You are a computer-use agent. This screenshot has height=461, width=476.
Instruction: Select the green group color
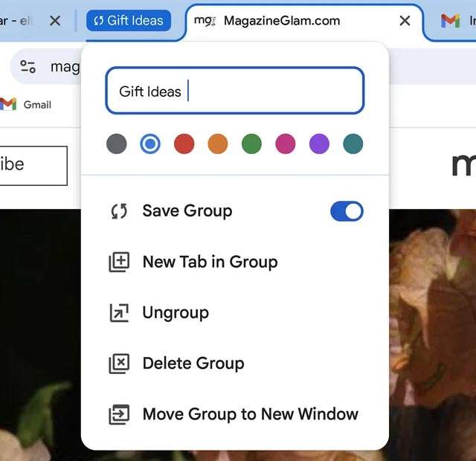(251, 144)
